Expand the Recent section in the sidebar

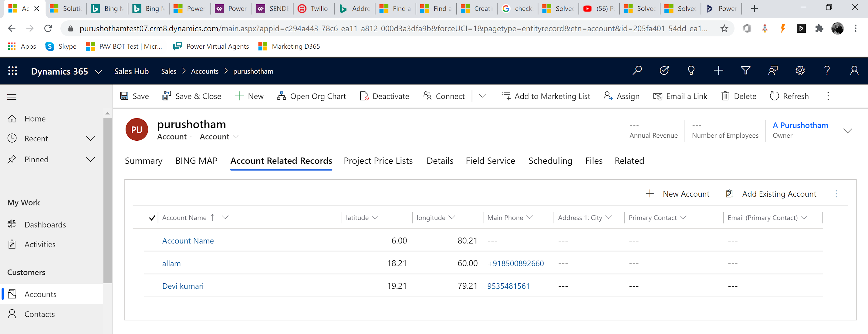pos(90,138)
